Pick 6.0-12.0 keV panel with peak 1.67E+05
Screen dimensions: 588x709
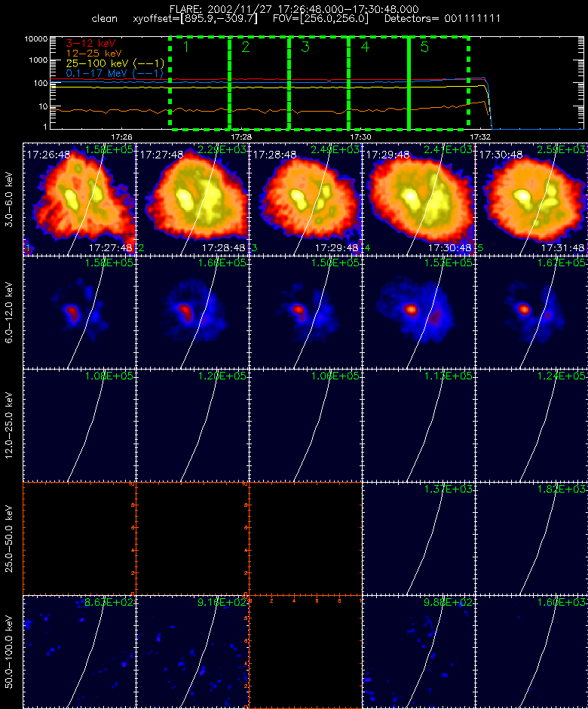(531, 312)
